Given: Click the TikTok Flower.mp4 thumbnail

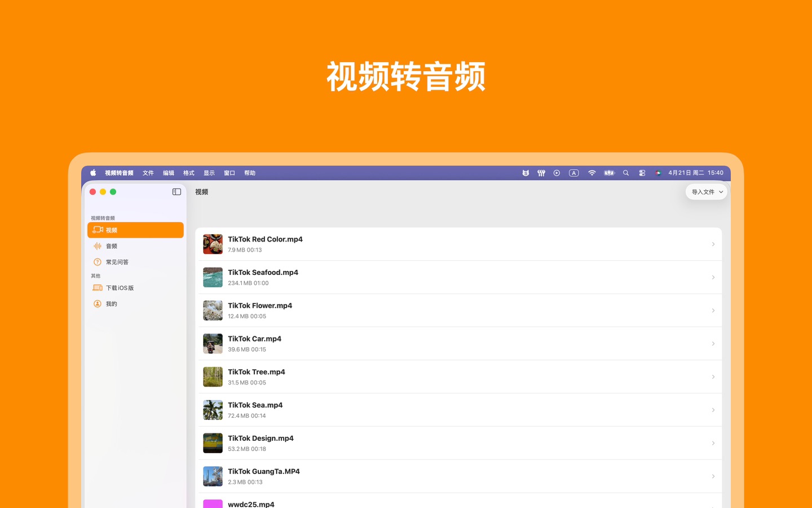Looking at the screenshot, I should click(x=213, y=310).
